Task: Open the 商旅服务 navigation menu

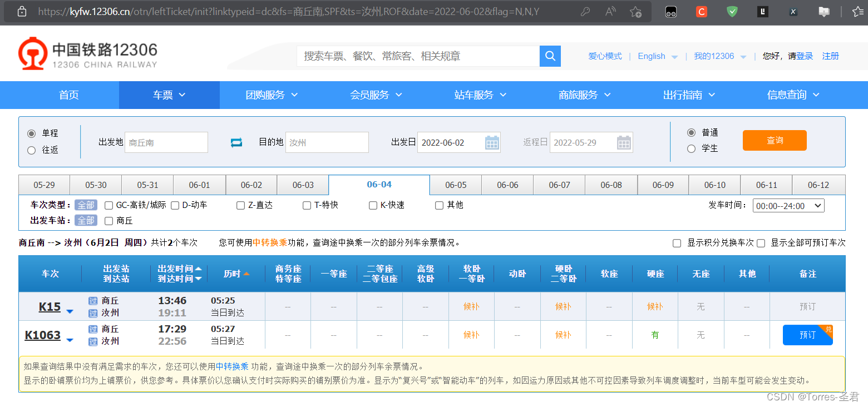Action: [x=584, y=95]
